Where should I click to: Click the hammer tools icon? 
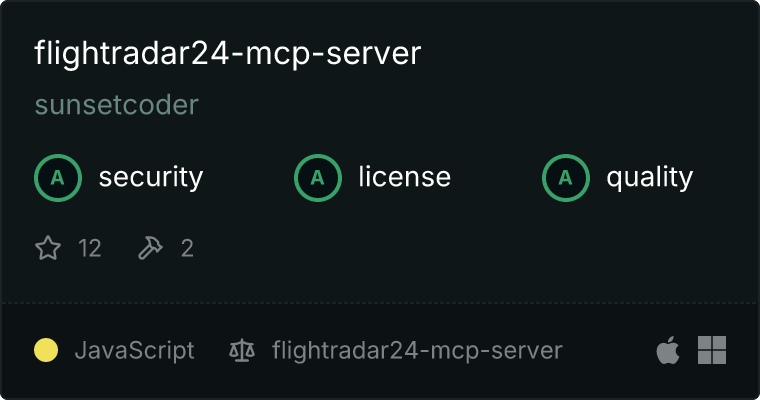(151, 248)
